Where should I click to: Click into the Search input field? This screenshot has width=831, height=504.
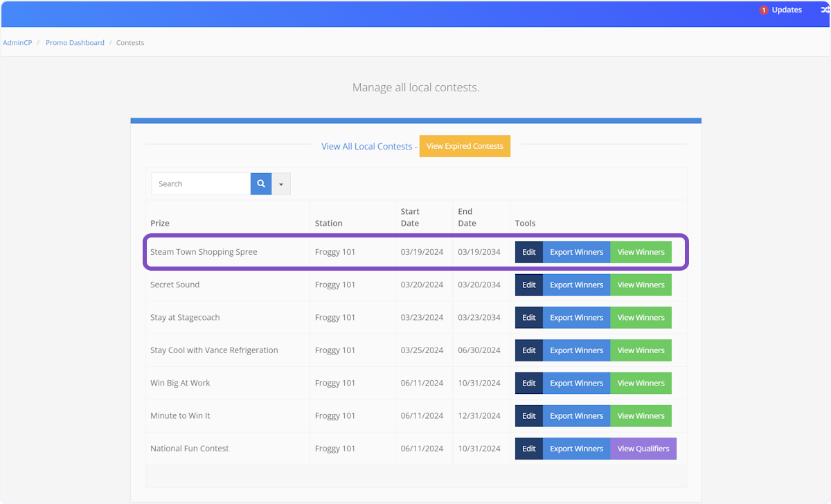[x=201, y=184]
